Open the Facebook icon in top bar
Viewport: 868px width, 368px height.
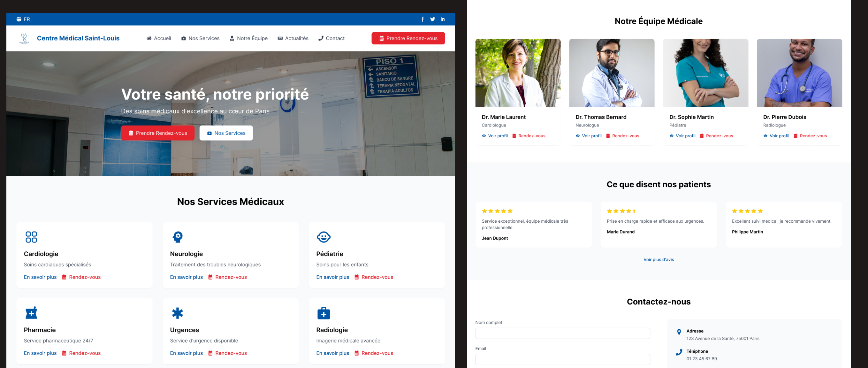click(x=423, y=19)
